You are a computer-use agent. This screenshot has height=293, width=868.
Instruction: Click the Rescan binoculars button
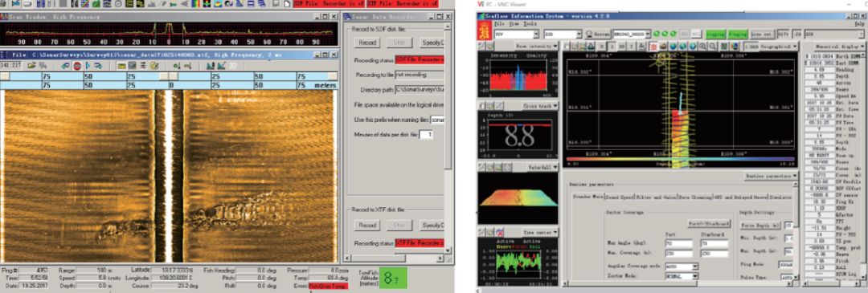599,35
